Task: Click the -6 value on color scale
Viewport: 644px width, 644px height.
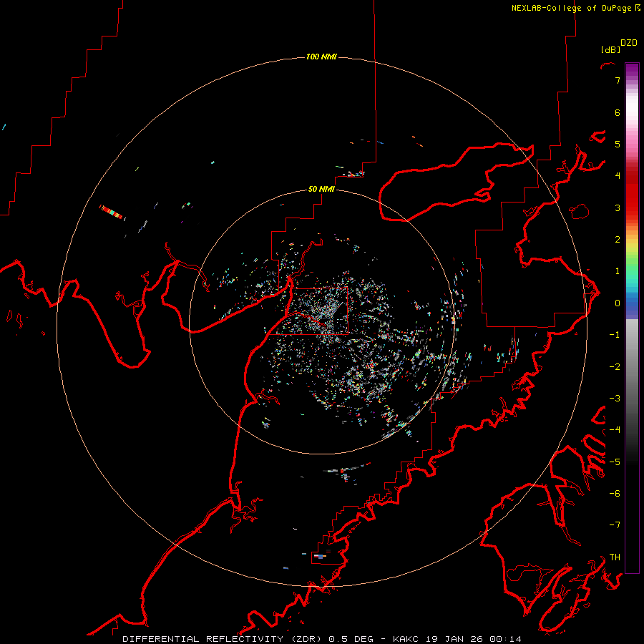Action: (615, 494)
